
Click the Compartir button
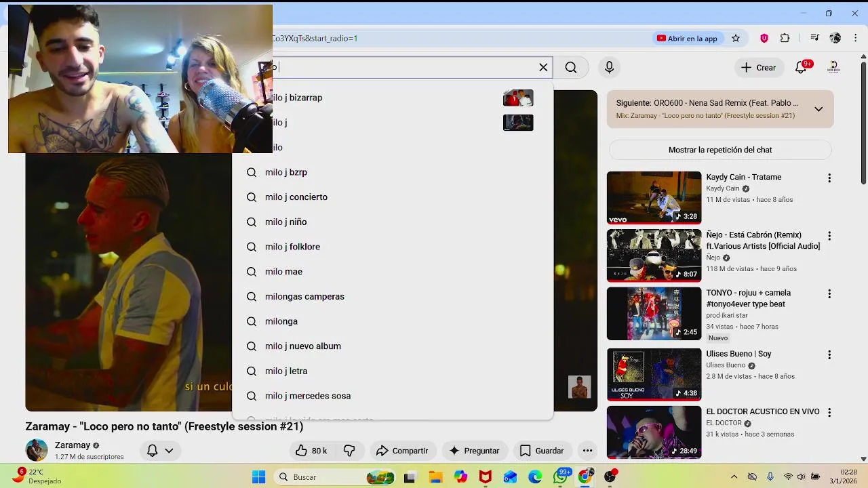click(402, 451)
